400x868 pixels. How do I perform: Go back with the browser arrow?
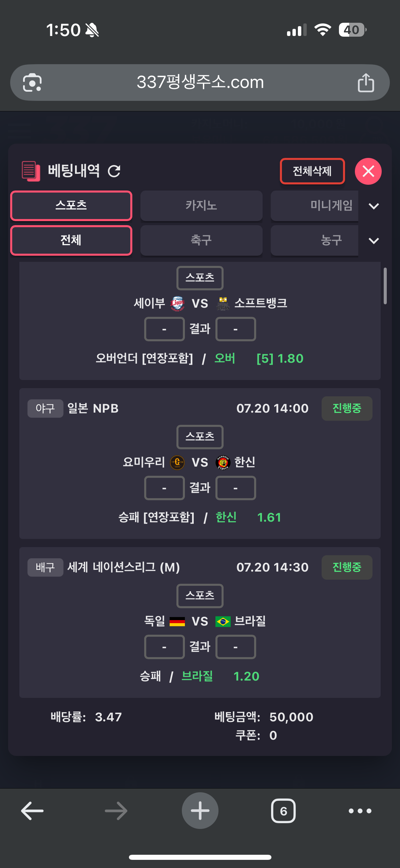(x=32, y=811)
